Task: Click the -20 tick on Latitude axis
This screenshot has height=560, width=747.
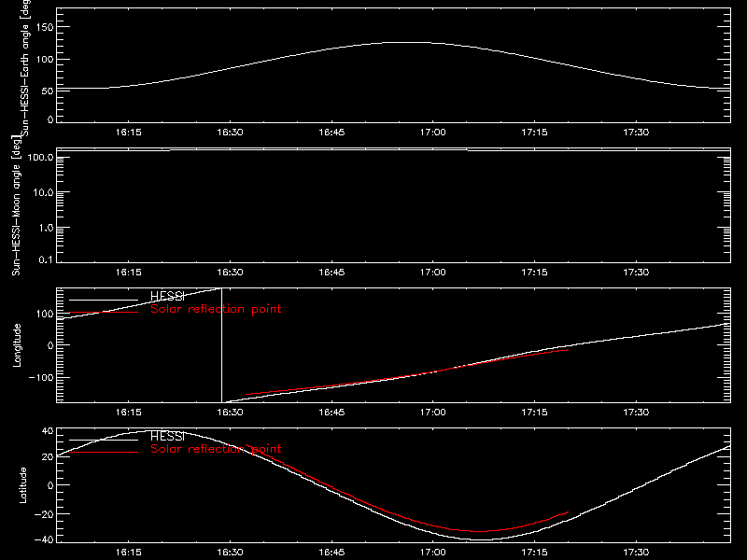Action: (44, 514)
